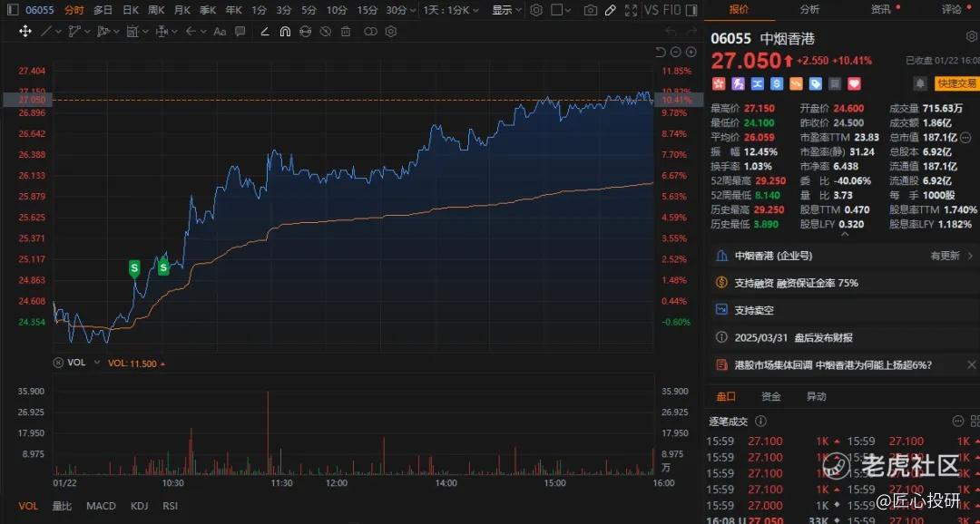Image resolution: width=980 pixels, height=524 pixels.
Task: Open 30分 interval dropdown arrow
Action: pyautogui.click(x=413, y=11)
